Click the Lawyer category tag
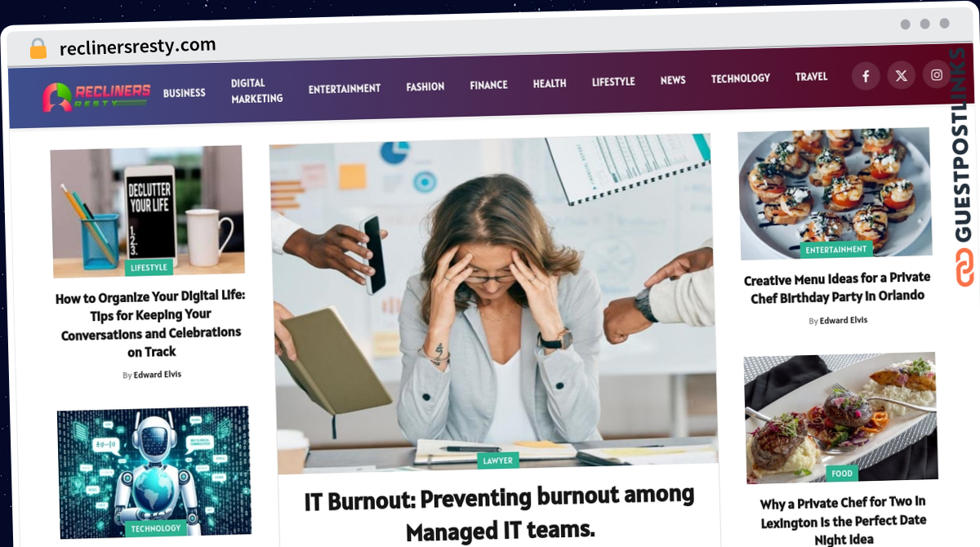 coord(498,460)
